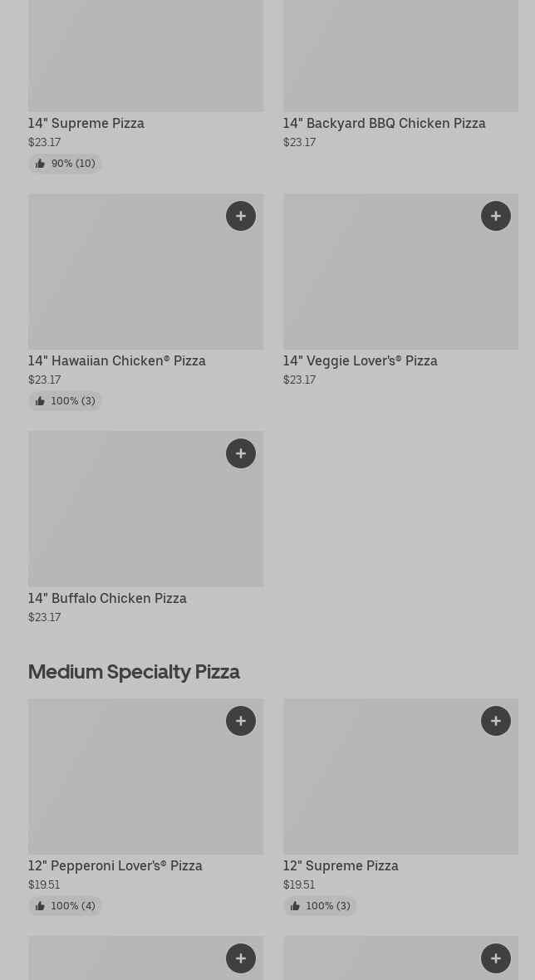
Task: Add 12" Supreme Pizza with plus button
Action: pos(496,721)
